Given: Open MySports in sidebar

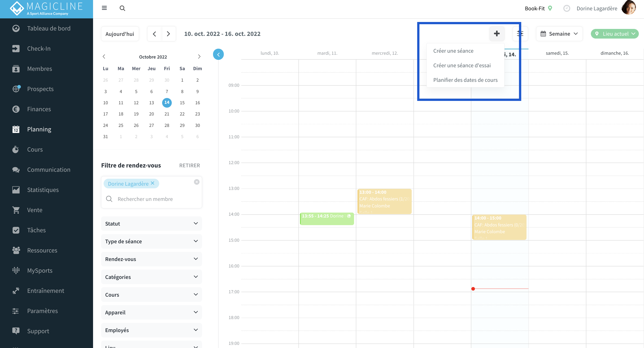Looking at the screenshot, I should click(46, 270).
